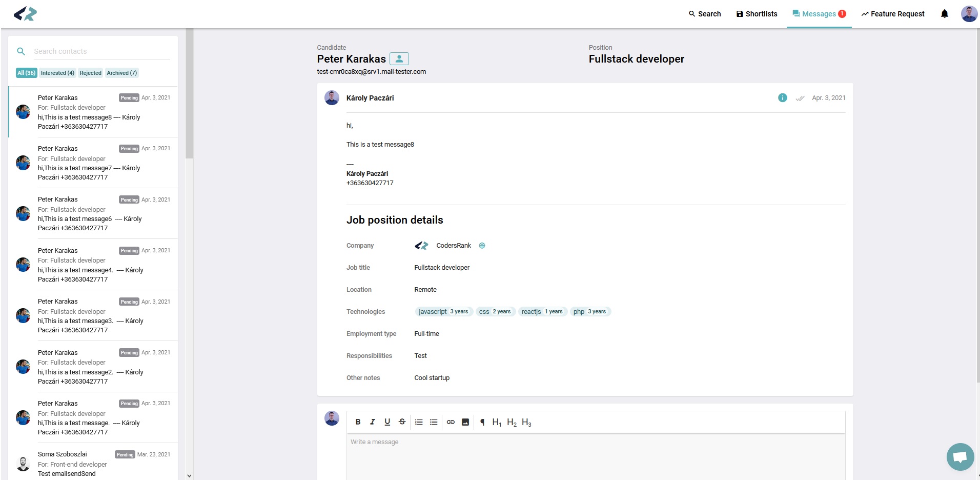Select the Archived (7) filter tab
This screenshot has height=480, width=980.
coord(122,73)
